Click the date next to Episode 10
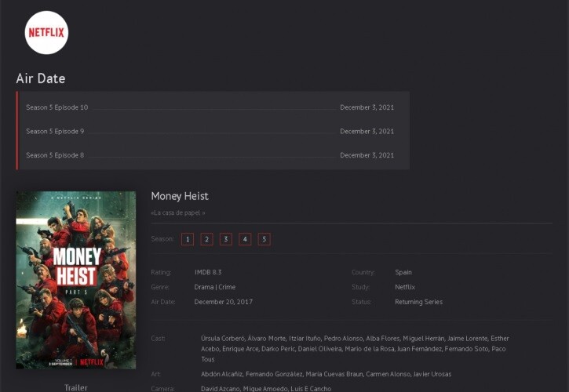Viewport: 569px width, 392px height. coord(367,107)
